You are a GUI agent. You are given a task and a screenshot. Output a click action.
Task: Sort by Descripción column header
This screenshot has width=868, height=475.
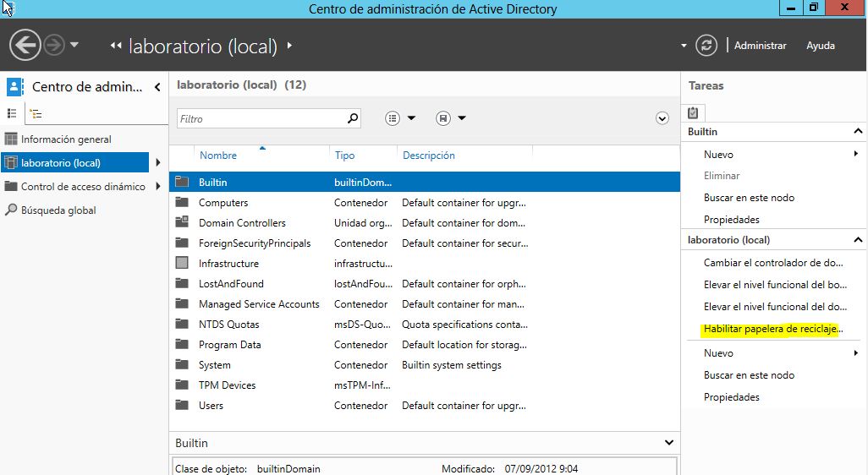(428, 156)
